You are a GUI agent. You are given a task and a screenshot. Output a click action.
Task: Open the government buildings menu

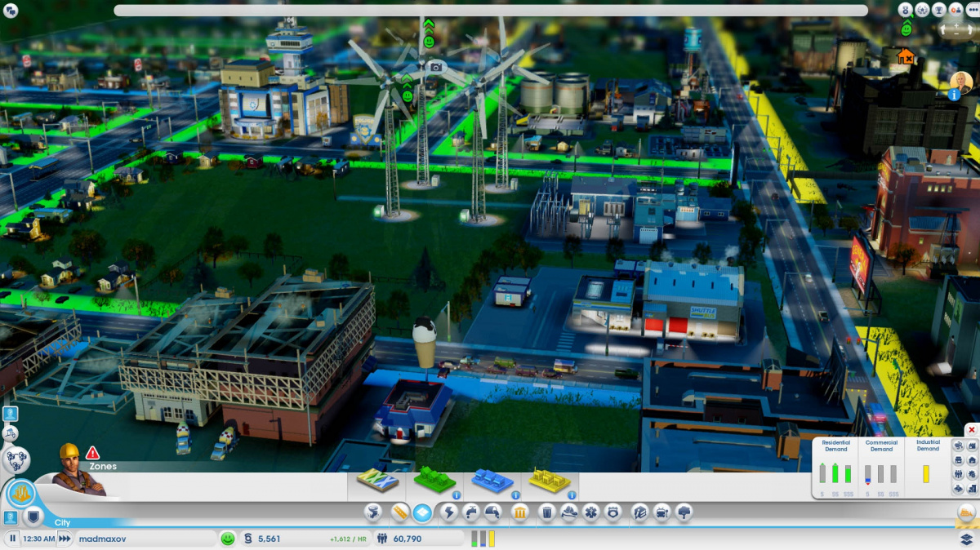[520, 511]
